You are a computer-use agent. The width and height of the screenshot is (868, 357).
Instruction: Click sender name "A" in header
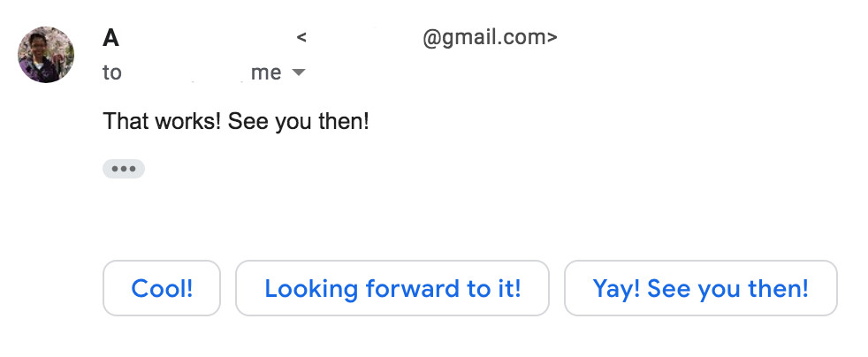tap(111, 38)
